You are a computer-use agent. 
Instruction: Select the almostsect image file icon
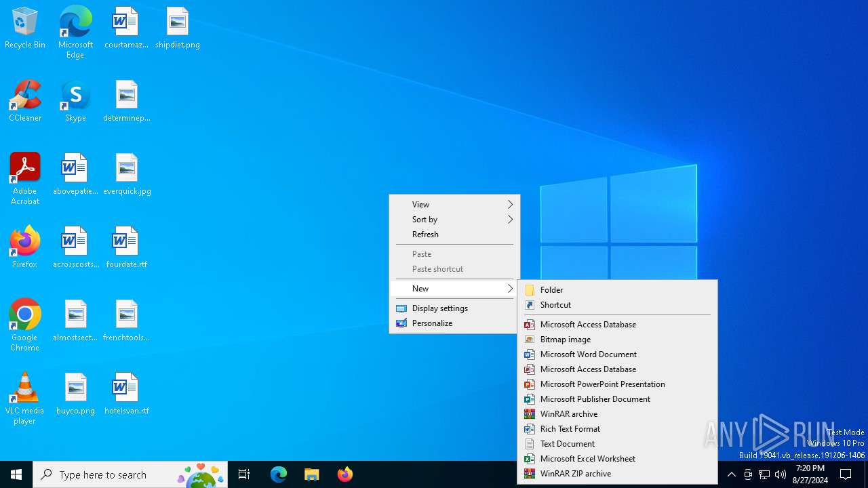coord(75,321)
